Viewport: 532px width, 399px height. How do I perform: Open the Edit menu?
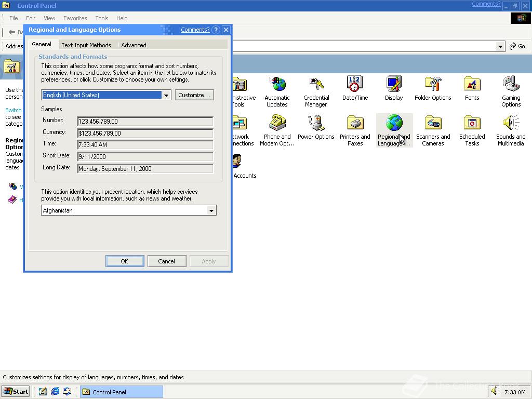pos(31,18)
